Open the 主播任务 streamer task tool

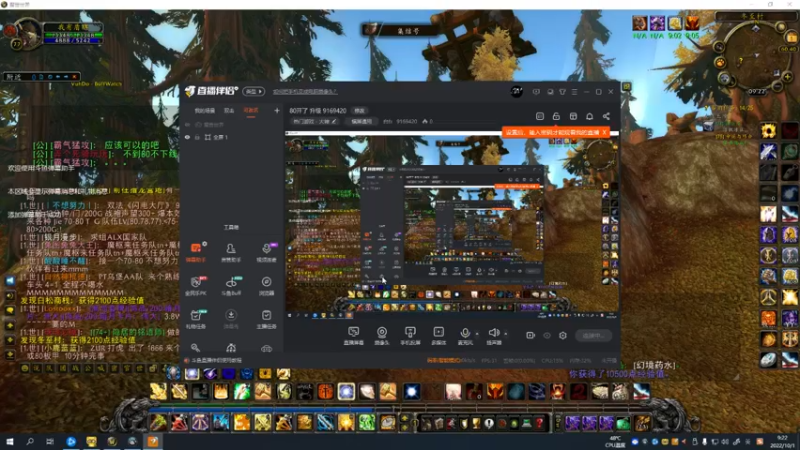[266, 318]
